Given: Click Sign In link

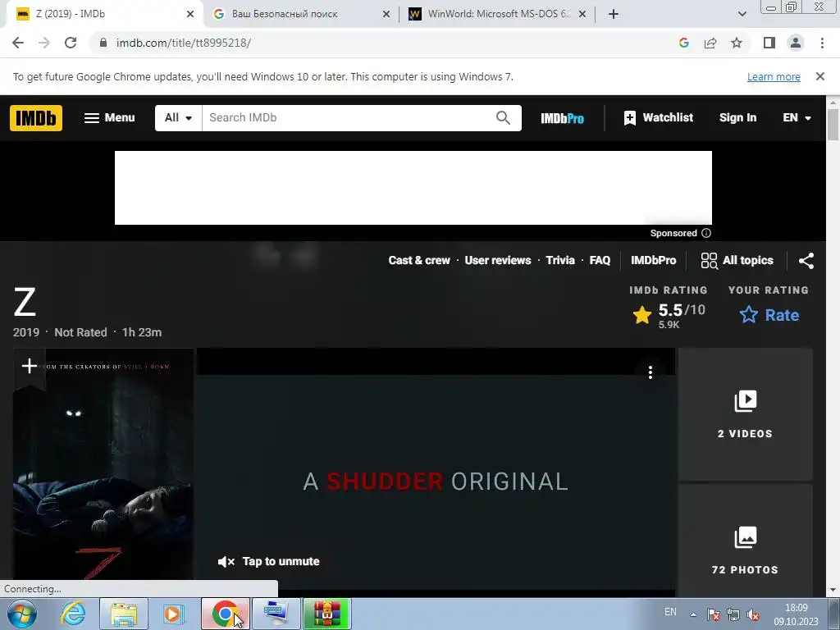Looking at the screenshot, I should [737, 118].
